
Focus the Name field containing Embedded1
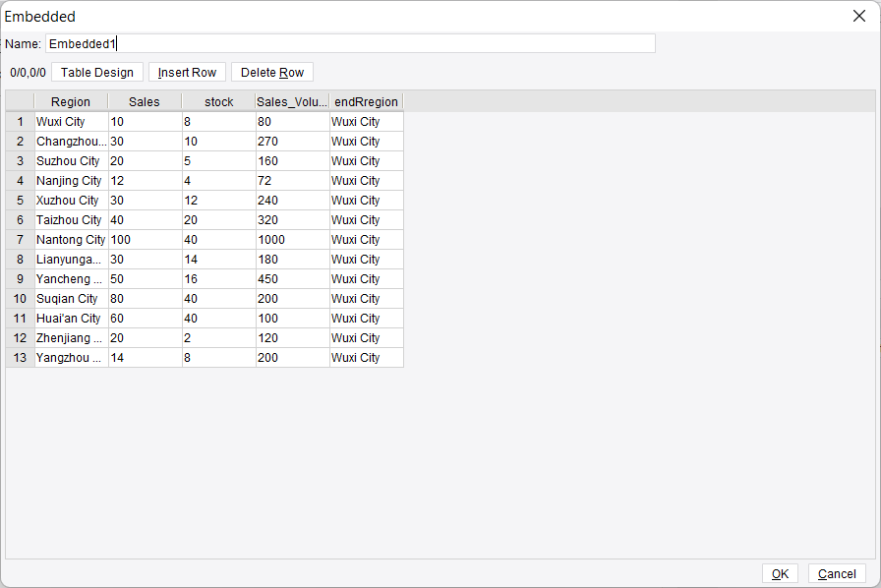(x=350, y=44)
